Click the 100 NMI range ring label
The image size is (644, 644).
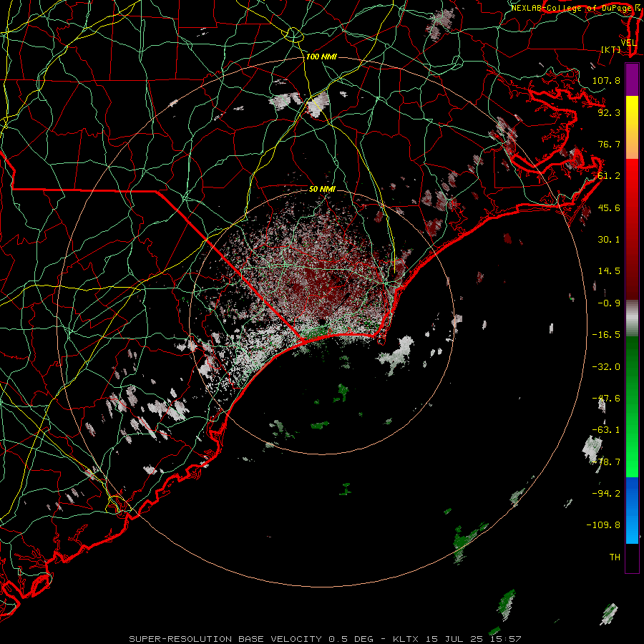(321, 57)
